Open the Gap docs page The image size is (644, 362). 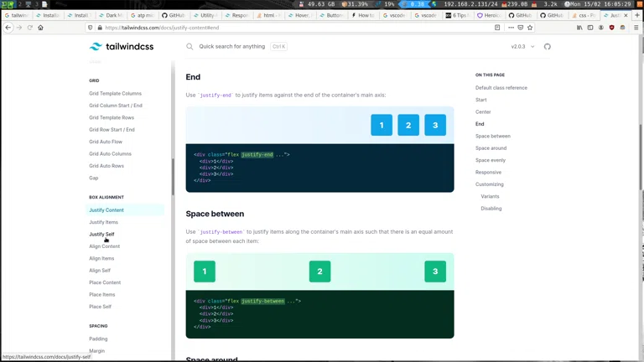(x=94, y=178)
